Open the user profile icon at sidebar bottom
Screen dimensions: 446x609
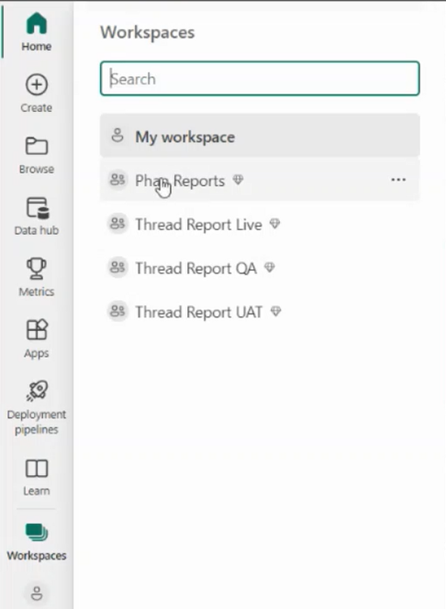37,593
